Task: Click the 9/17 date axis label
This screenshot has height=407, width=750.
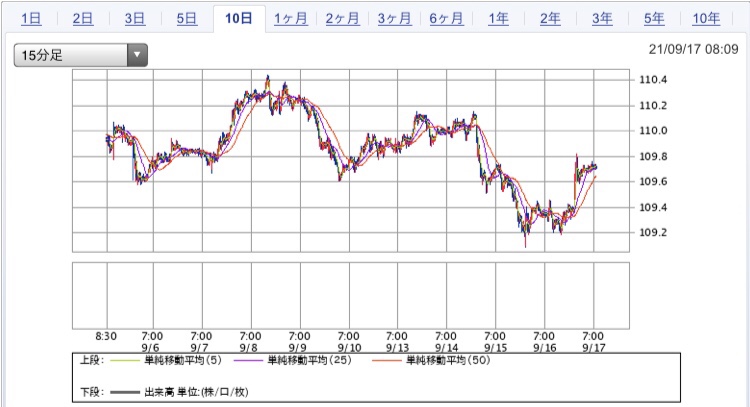Action: pos(594,348)
